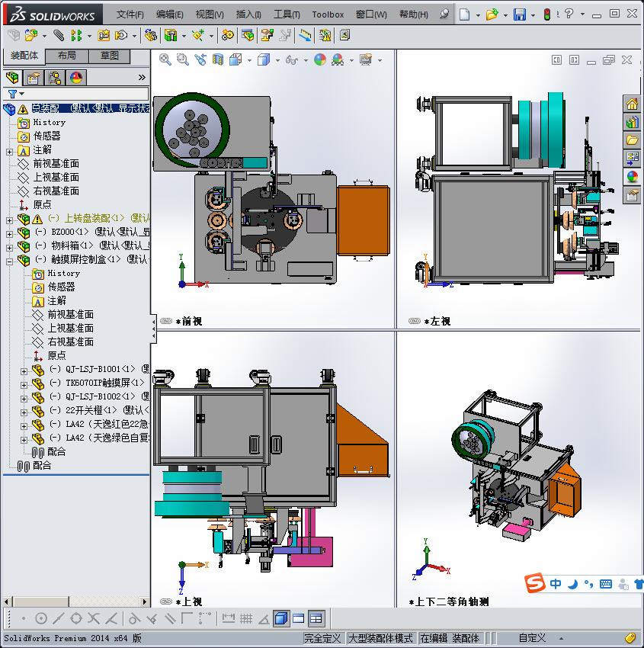
Task: Select 前视基准面 under top assembly
Action: click(x=56, y=164)
